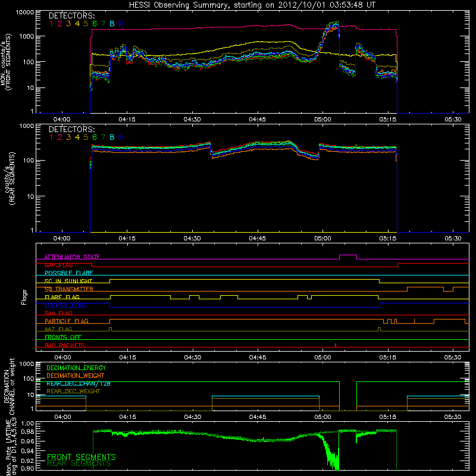
Task: Click the SC_IN_SUNLIGHT flag label
Action: point(68,281)
